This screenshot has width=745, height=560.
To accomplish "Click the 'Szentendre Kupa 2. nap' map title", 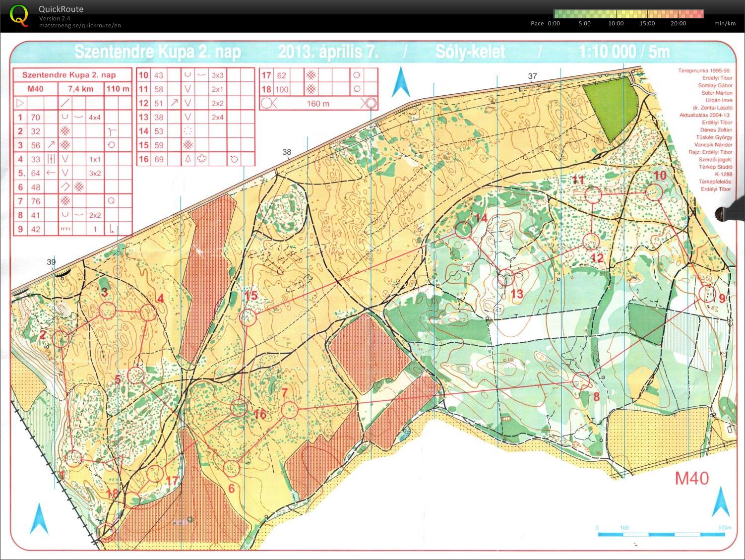I will (x=158, y=52).
